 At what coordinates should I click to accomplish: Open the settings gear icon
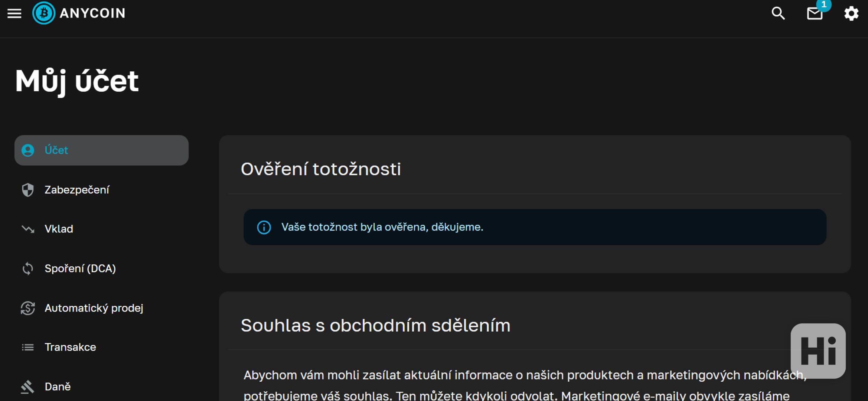click(851, 14)
